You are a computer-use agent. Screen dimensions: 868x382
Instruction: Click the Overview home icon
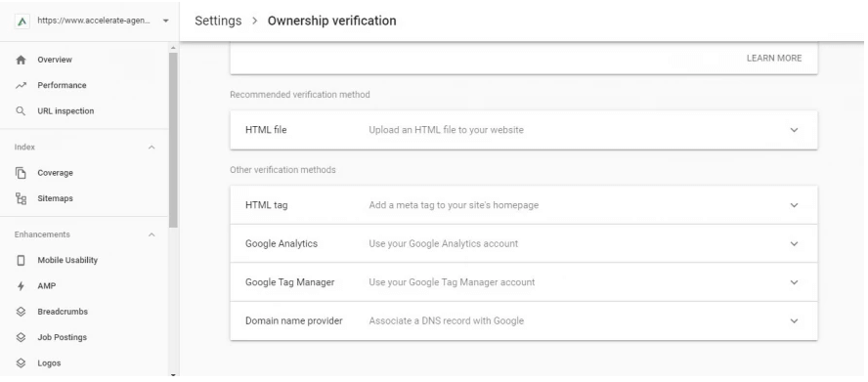[x=21, y=60]
